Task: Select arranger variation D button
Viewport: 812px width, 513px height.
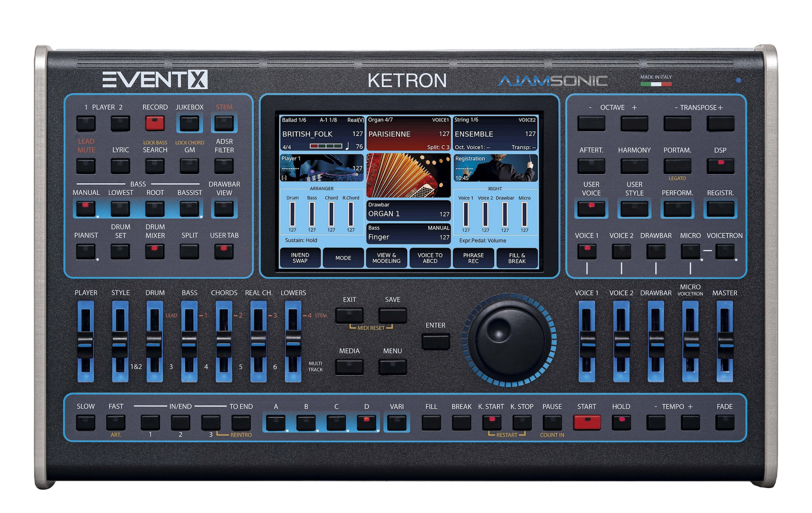Action: 367,423
